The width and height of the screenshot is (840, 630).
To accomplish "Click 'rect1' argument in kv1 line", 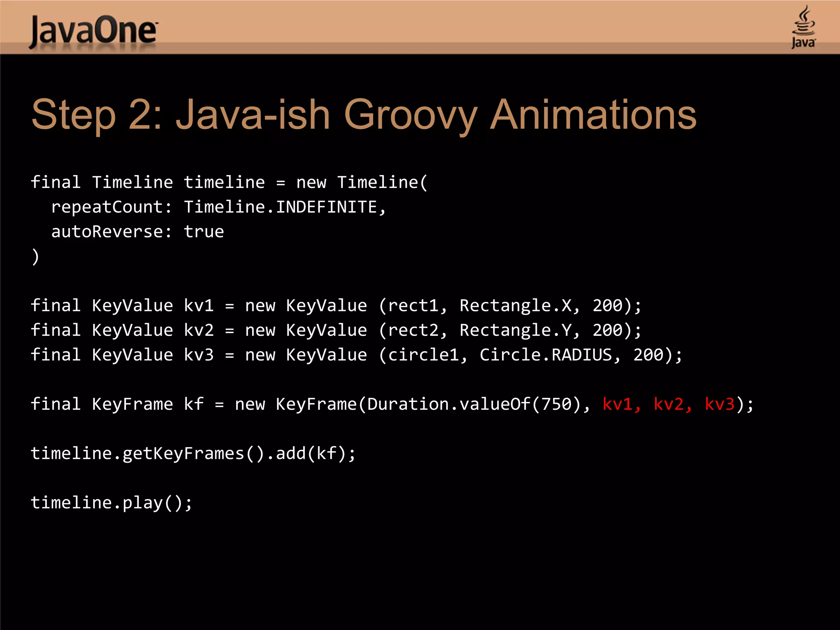I will [413, 306].
